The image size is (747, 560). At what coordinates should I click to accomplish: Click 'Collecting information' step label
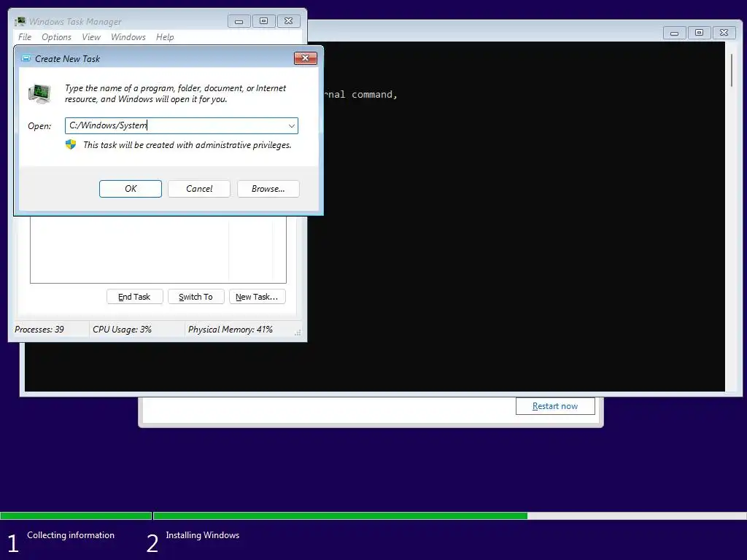pos(71,535)
